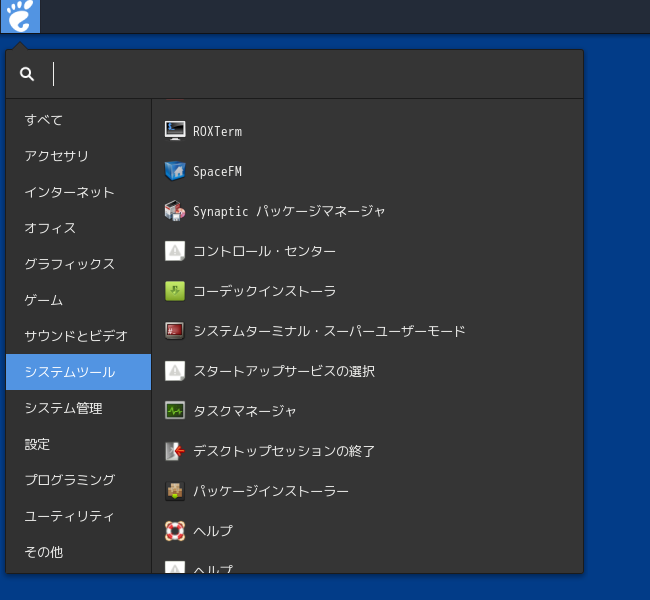Click the ヘルプ lifebuoy icon
This screenshot has width=650, height=600.
[175, 531]
